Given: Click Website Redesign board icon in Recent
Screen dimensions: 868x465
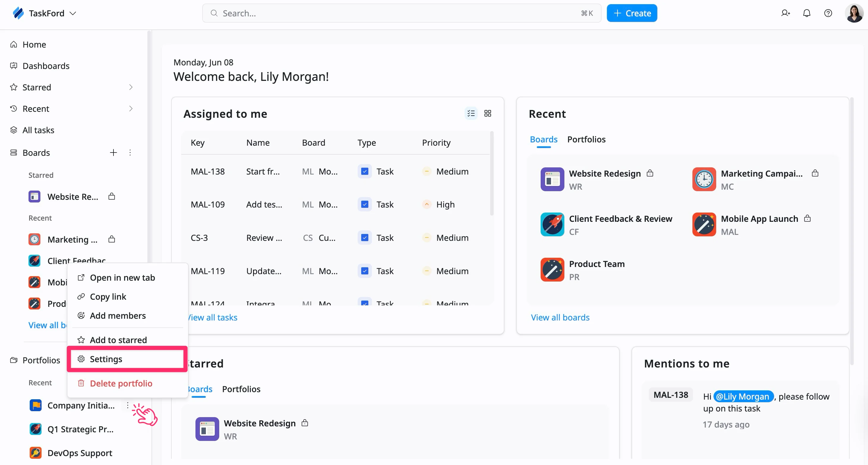Looking at the screenshot, I should (552, 179).
